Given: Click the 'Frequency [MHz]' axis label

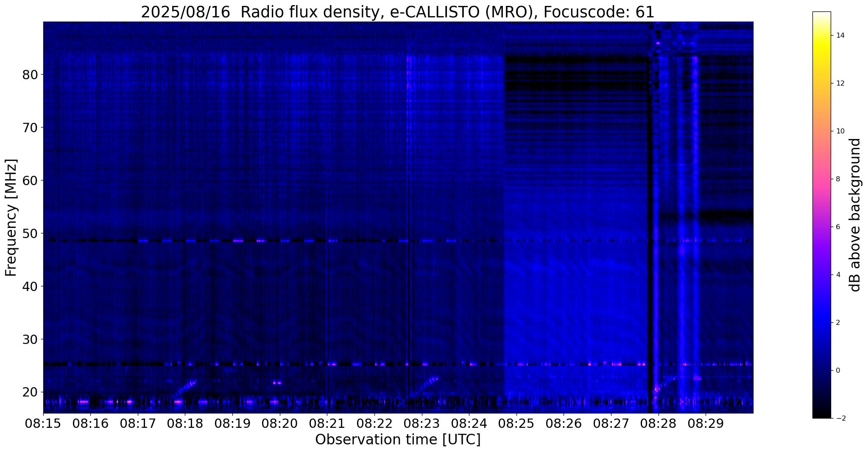Looking at the screenshot, I should [11, 218].
